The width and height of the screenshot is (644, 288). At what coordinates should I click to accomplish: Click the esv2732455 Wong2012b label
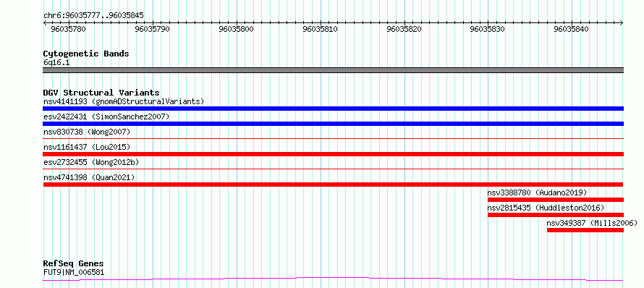click(91, 162)
